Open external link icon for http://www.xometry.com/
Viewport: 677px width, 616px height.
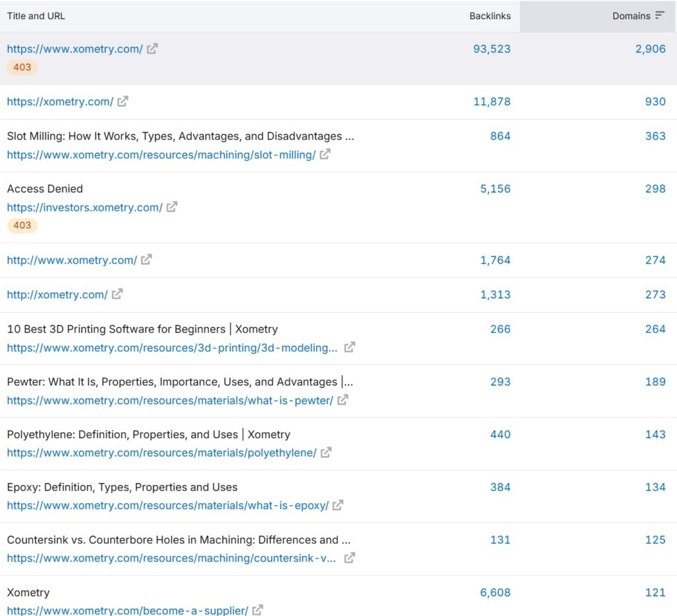coord(146,260)
